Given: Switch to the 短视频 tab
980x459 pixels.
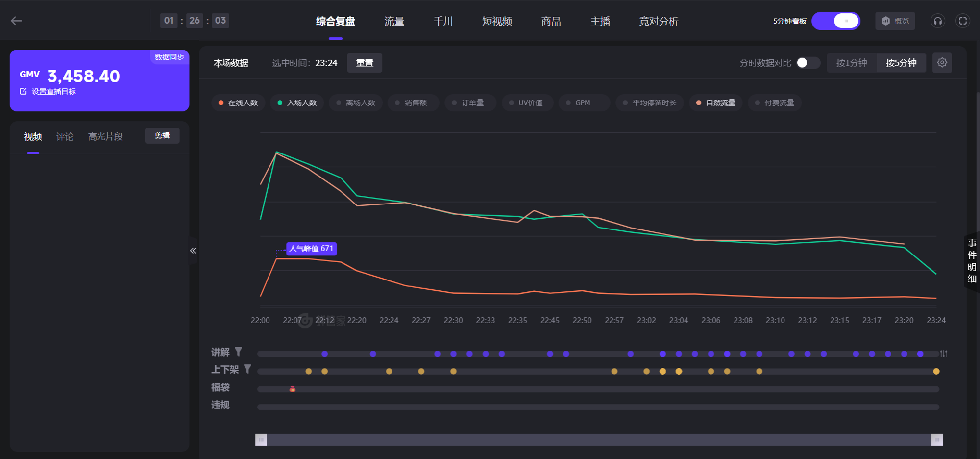Looking at the screenshot, I should tap(497, 21).
